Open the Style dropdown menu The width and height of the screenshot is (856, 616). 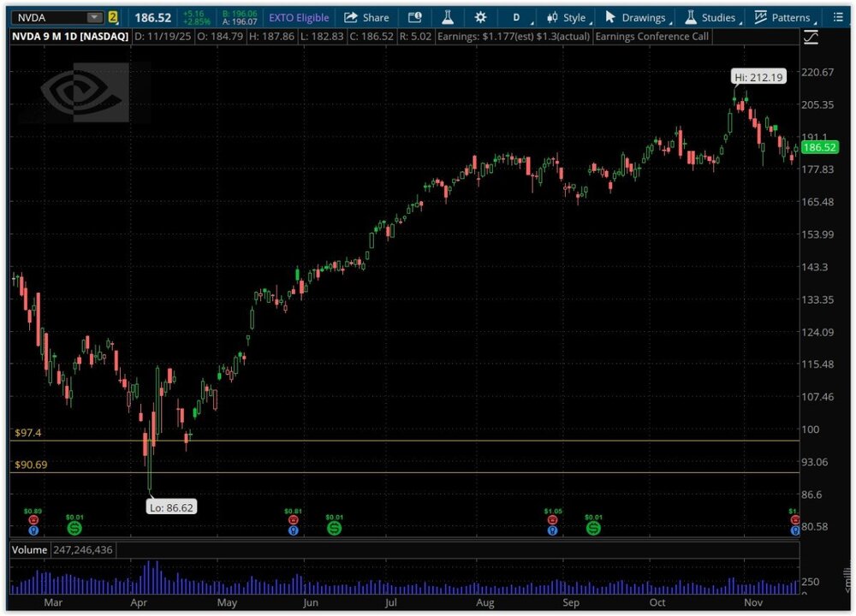[568, 17]
